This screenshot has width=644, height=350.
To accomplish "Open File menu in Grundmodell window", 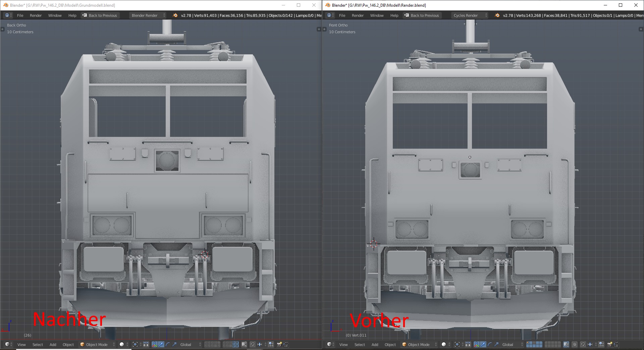I will (20, 15).
